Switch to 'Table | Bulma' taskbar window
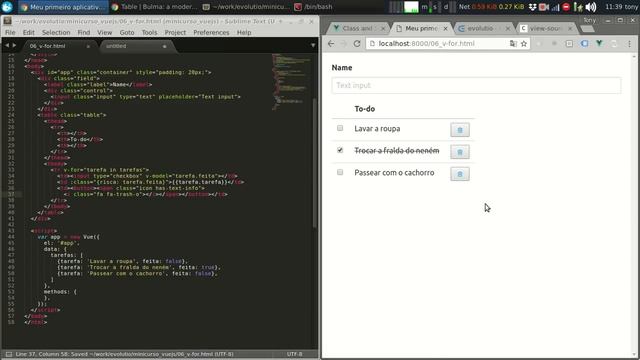The image size is (640, 360). point(154,7)
